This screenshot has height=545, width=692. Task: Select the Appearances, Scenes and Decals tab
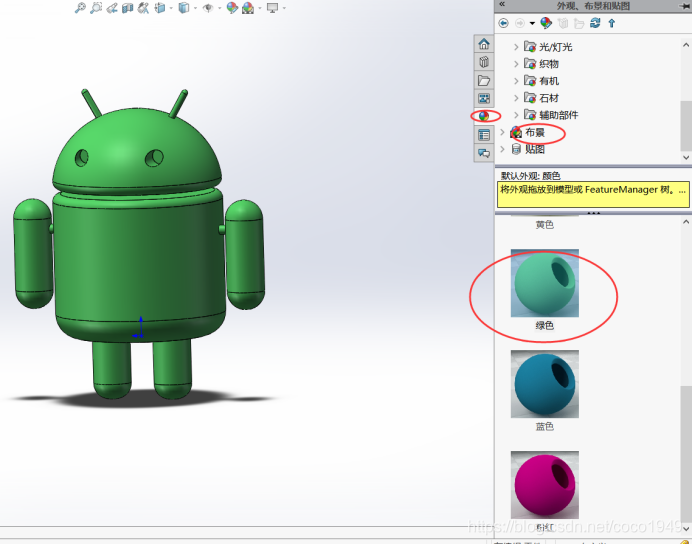[x=484, y=116]
